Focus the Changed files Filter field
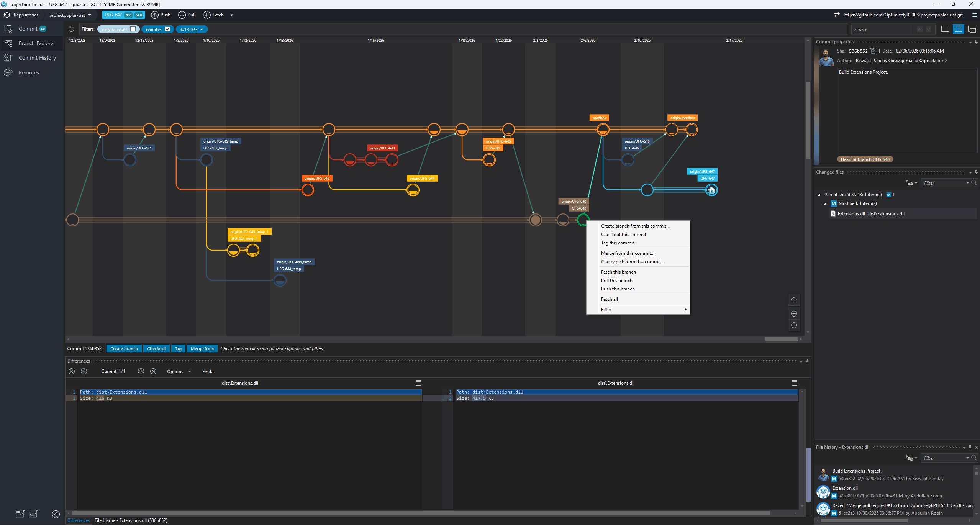 (944, 183)
